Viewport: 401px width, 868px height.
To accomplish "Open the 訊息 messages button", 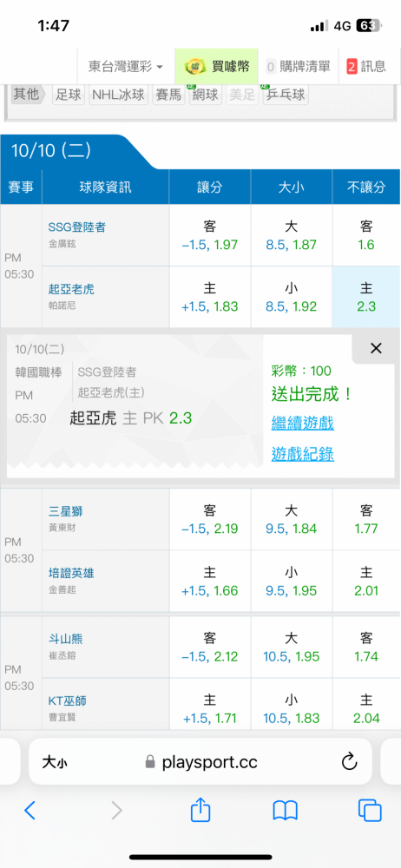I will (x=365, y=67).
